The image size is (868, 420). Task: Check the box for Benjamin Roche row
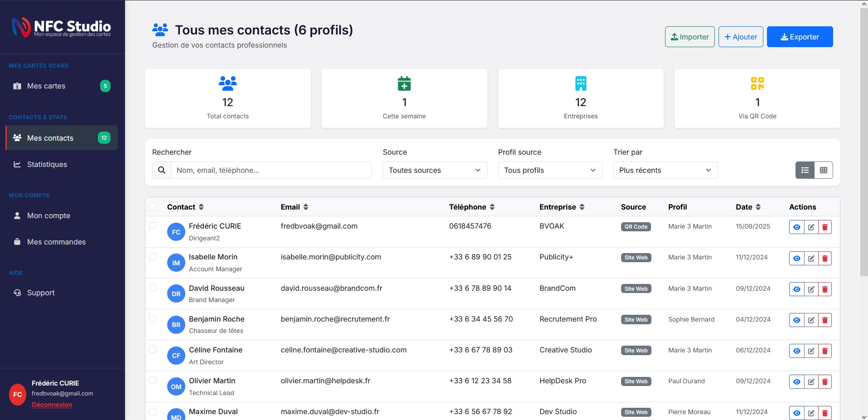(x=153, y=319)
